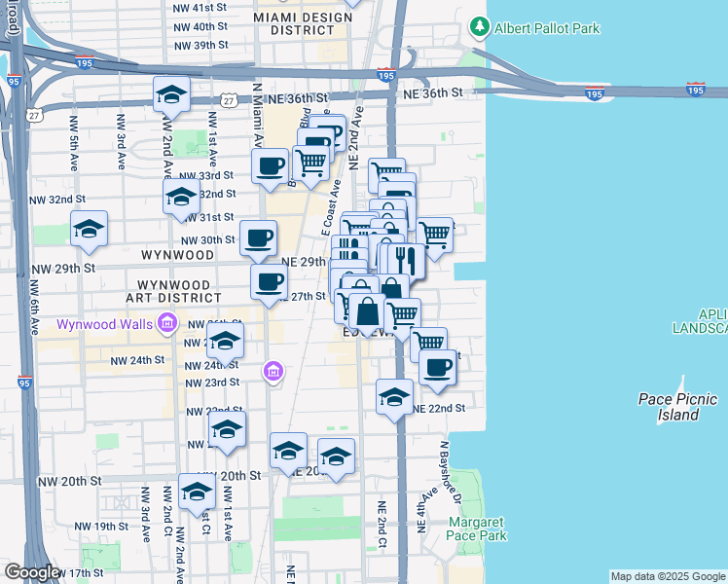728x584 pixels.
Task: Click the purple museum icon below NW 24th St
Action: point(273,372)
